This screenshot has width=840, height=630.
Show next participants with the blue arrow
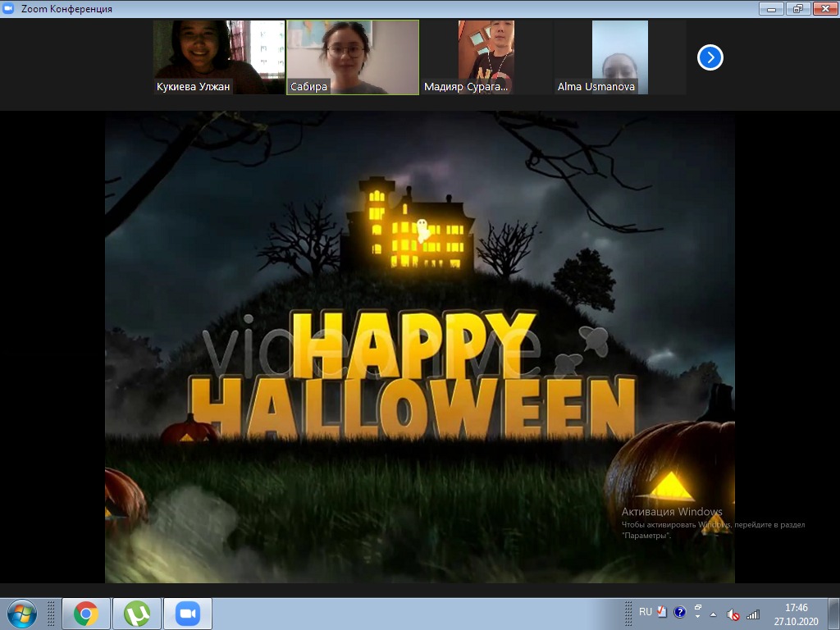[x=710, y=57]
